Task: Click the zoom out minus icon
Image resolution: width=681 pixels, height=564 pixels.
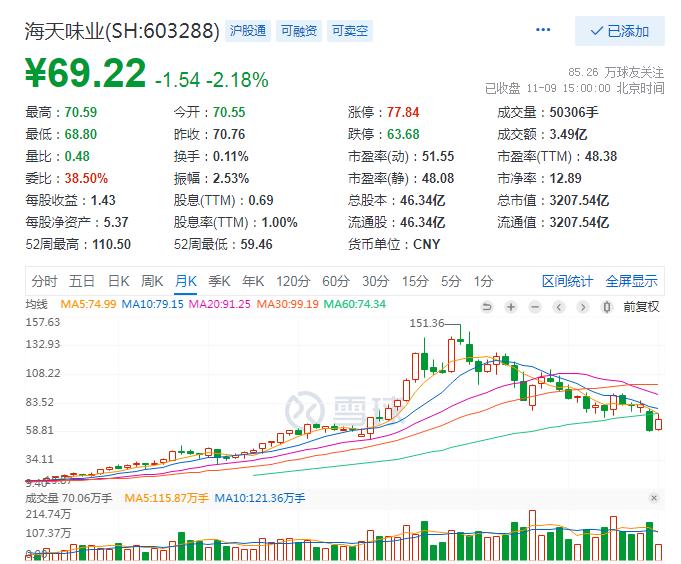Action: tap(535, 307)
